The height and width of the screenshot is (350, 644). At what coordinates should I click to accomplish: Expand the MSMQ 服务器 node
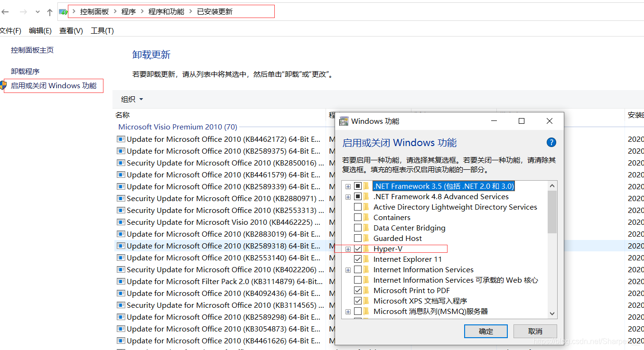click(348, 311)
